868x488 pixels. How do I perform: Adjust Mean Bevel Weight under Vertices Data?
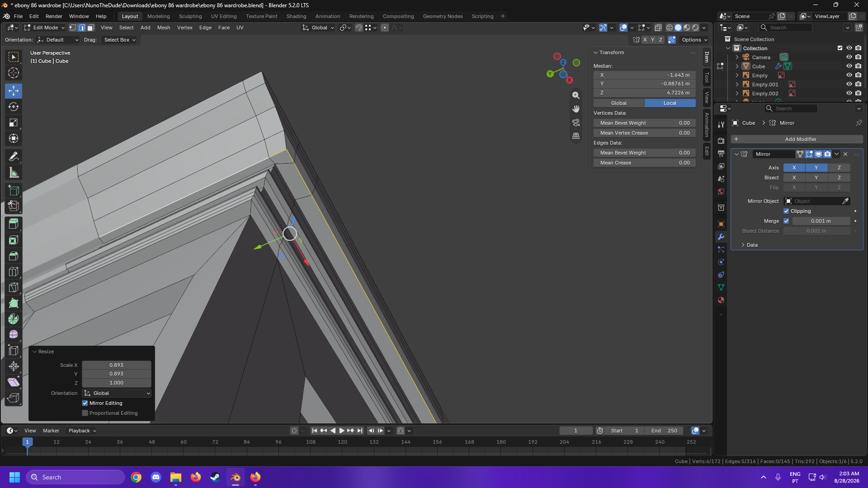click(x=645, y=123)
